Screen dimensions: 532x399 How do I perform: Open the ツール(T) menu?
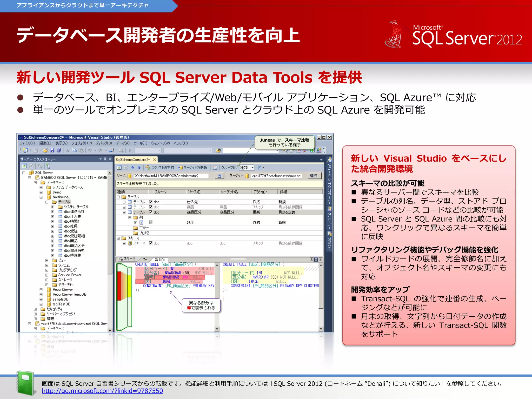click(x=140, y=143)
